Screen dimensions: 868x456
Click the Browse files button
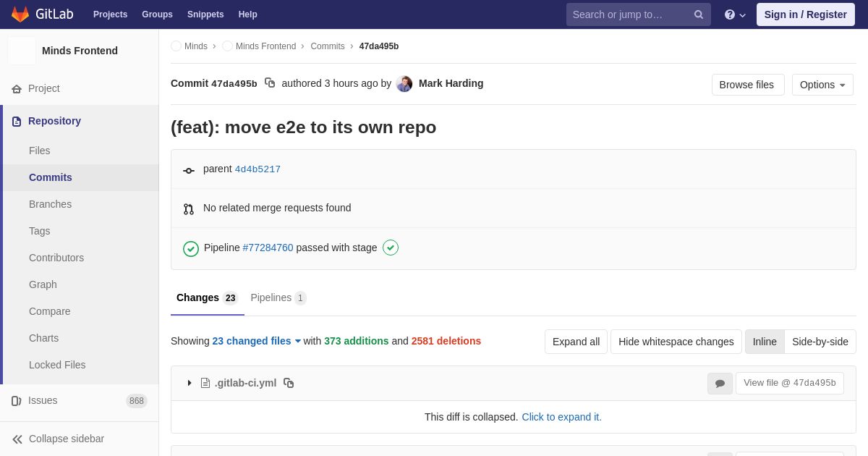[x=748, y=85]
